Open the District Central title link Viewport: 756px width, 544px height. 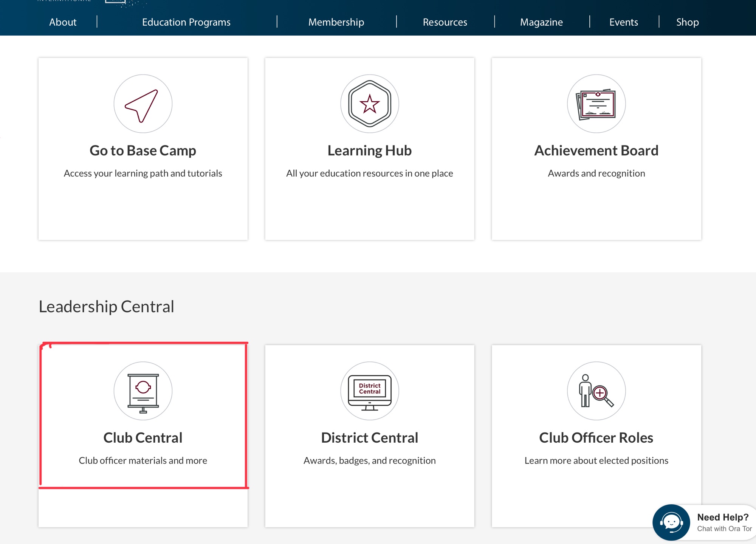tap(369, 438)
